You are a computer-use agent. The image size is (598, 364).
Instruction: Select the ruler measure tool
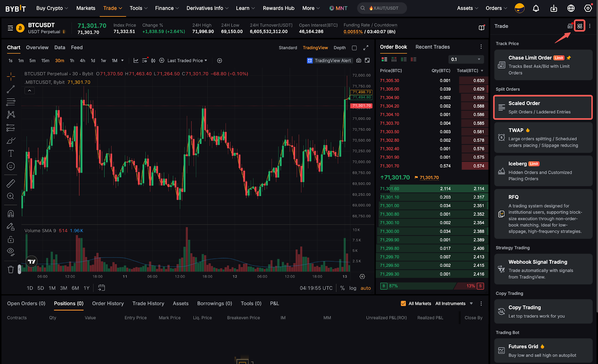coord(11,183)
